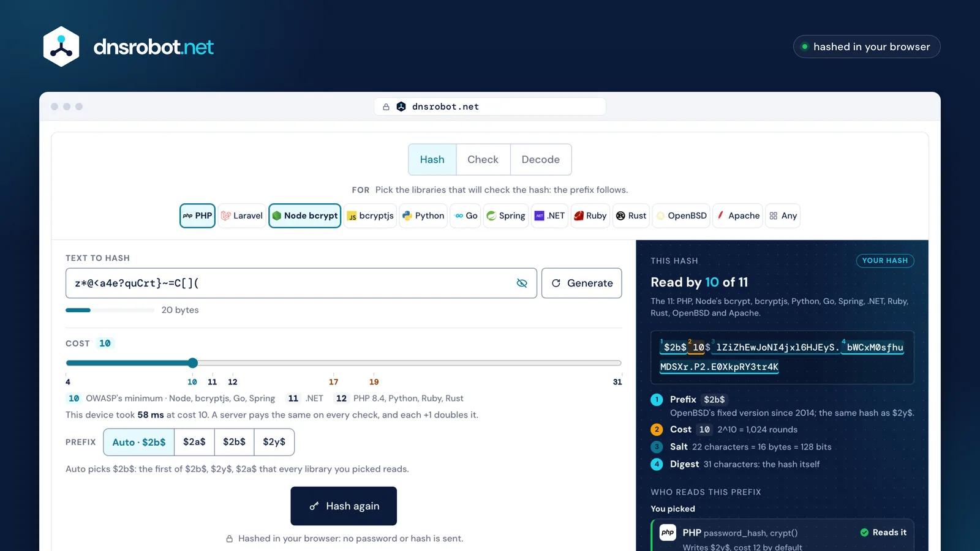Image resolution: width=980 pixels, height=551 pixels.
Task: Pick the Go library chip
Action: tap(466, 216)
